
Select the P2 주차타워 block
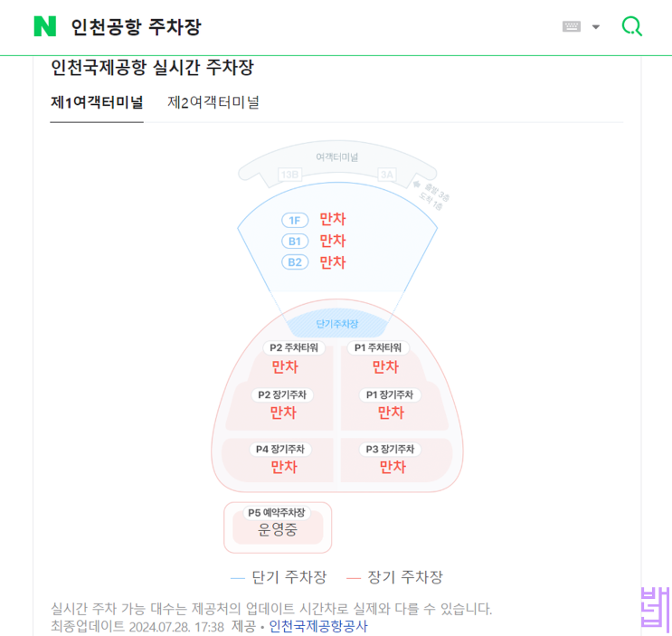pos(285,358)
